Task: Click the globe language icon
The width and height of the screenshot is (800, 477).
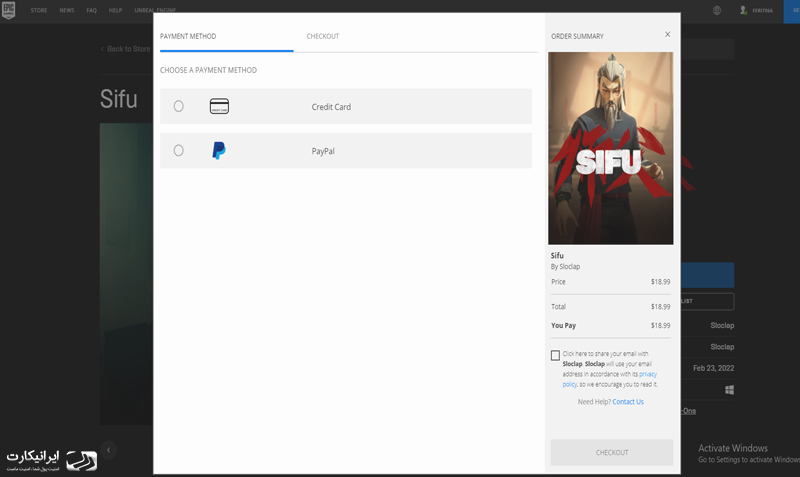Action: [x=717, y=10]
